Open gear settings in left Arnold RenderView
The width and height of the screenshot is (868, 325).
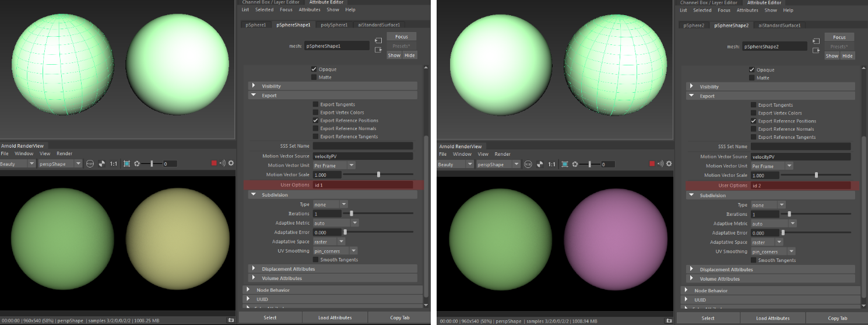pos(231,163)
